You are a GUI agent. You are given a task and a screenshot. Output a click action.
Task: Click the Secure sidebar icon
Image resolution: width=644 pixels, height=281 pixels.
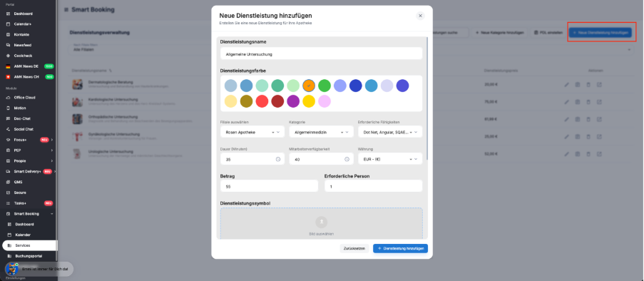9,193
